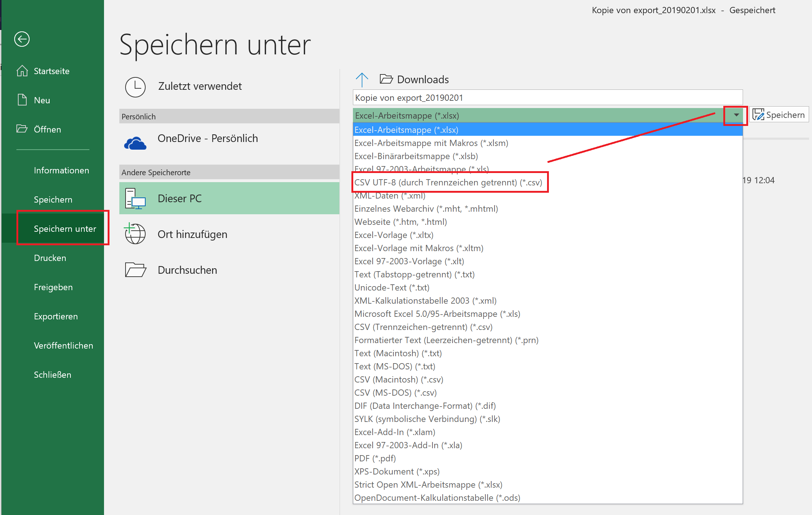Select Excel 97-2003-Add-In (*.xla)
Viewport: 812px width, 515px height.
pyautogui.click(x=547, y=445)
